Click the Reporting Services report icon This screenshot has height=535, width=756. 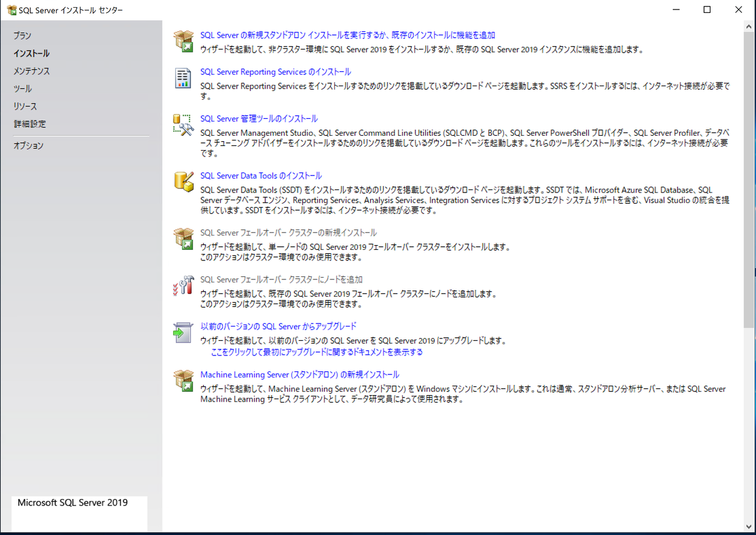point(184,78)
